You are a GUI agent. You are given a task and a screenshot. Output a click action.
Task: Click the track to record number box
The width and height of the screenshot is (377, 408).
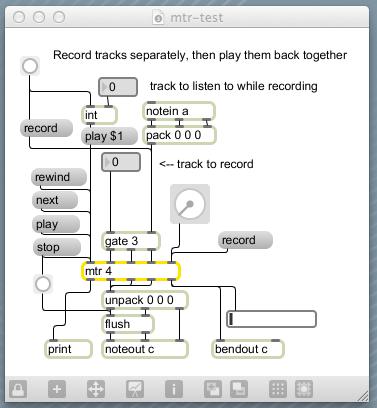pos(121,162)
